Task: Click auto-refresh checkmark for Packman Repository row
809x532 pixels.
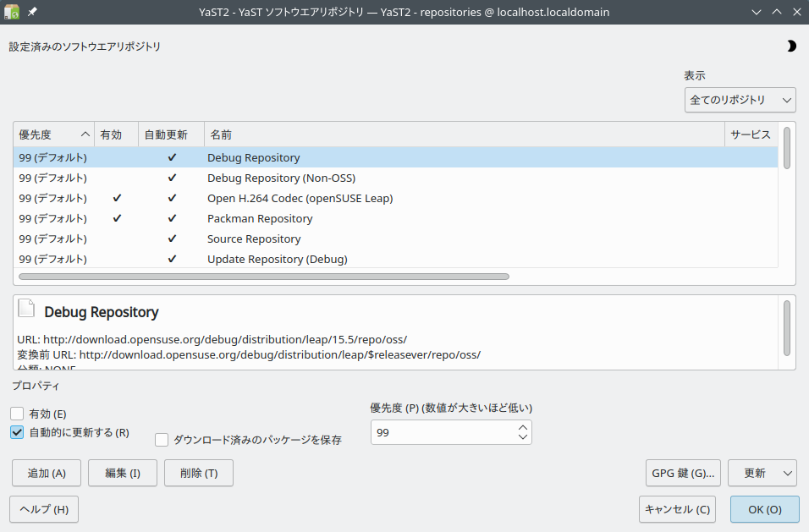Action: tap(172, 218)
